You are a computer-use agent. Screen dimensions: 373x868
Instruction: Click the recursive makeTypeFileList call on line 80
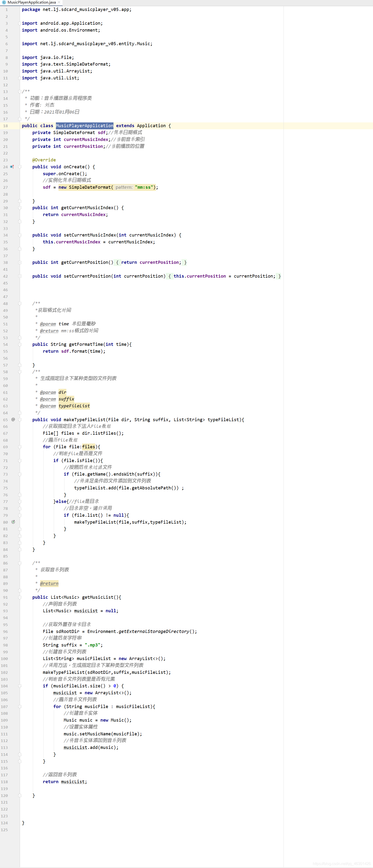pyautogui.click(x=130, y=522)
